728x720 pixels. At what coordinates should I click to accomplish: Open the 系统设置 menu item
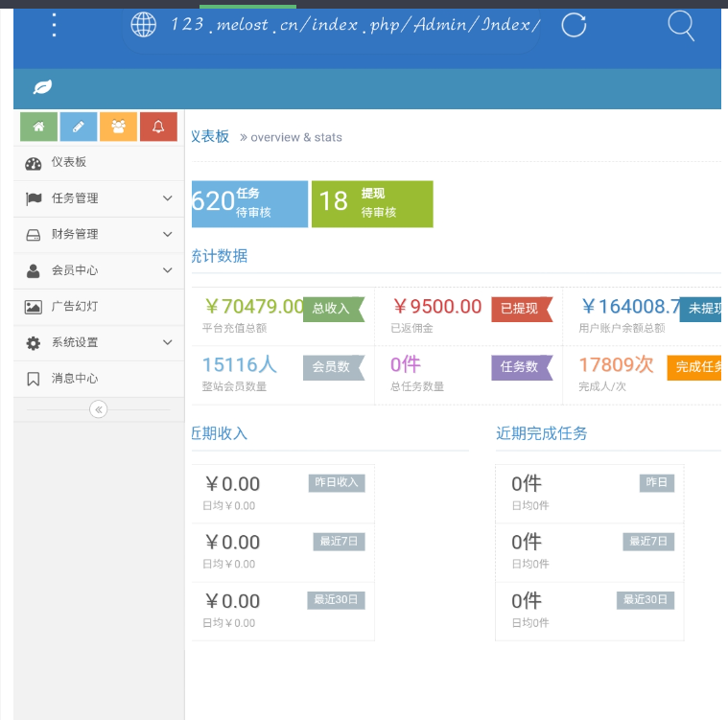pyautogui.click(x=99, y=342)
